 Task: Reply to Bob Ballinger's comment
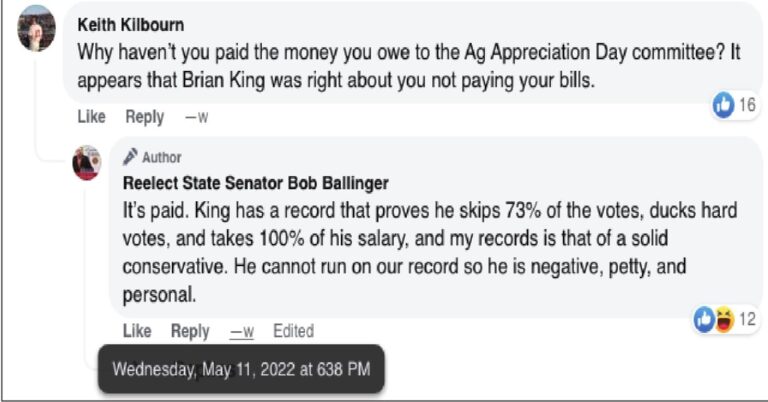190,331
